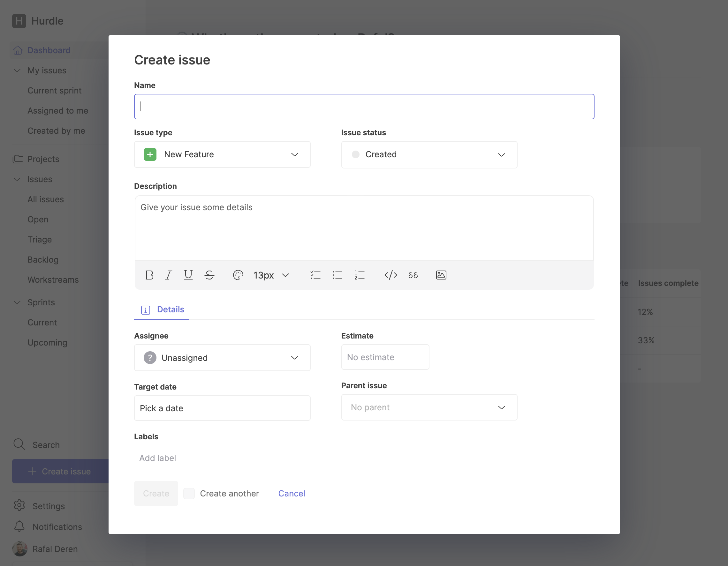This screenshot has height=566, width=728.
Task: Apply strikethrough formatting
Action: pyautogui.click(x=209, y=275)
